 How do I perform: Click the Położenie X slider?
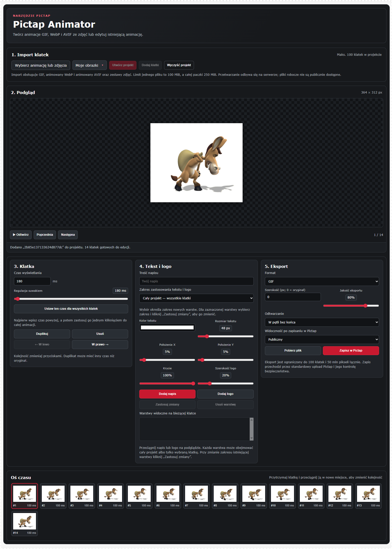[167, 360]
